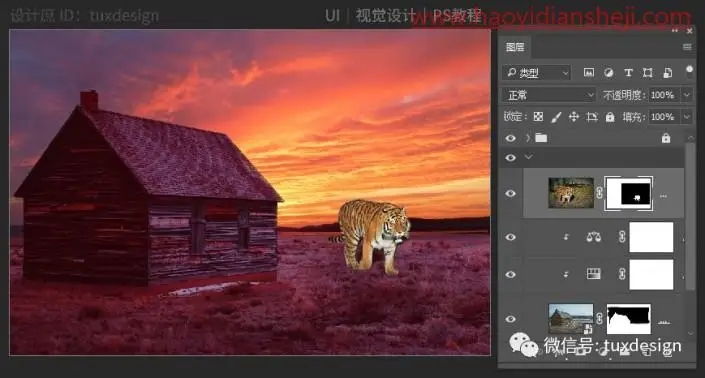Select the Color Balance layer white mask

coord(651,237)
